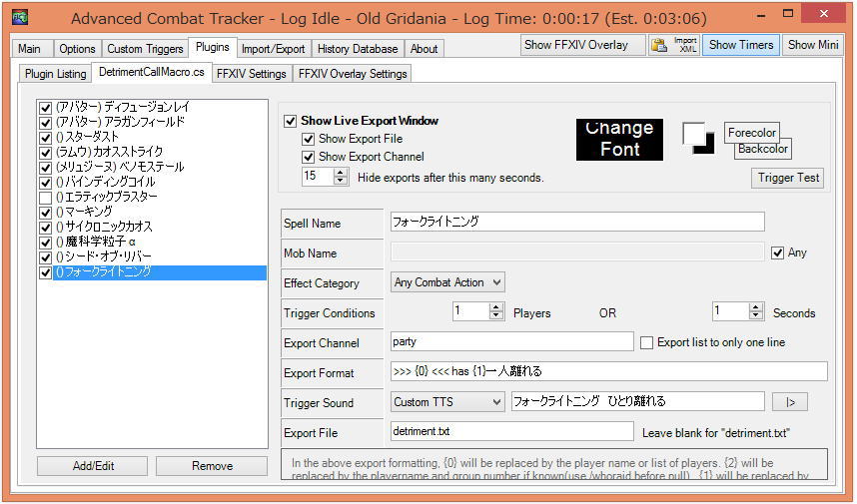Decrease hide exports seconds value

[x=341, y=181]
